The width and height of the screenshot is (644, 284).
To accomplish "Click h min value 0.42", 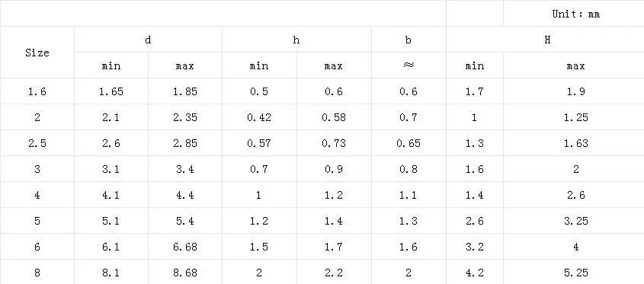I will coord(259,117).
